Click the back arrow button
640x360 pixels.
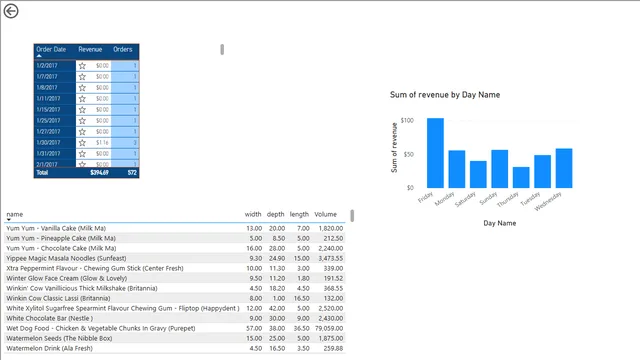click(11, 11)
